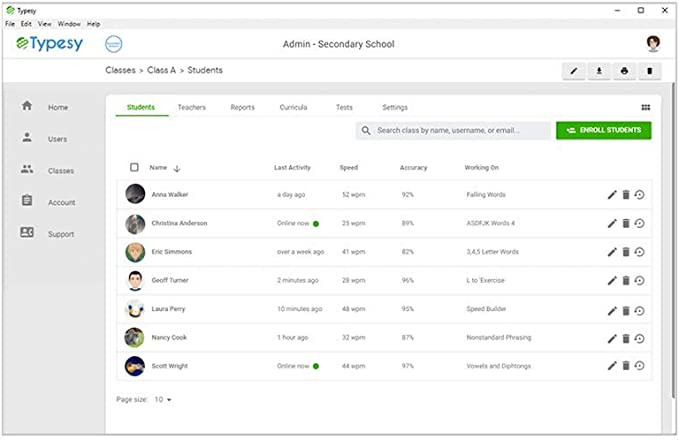Switch to the Reports tab

click(242, 107)
